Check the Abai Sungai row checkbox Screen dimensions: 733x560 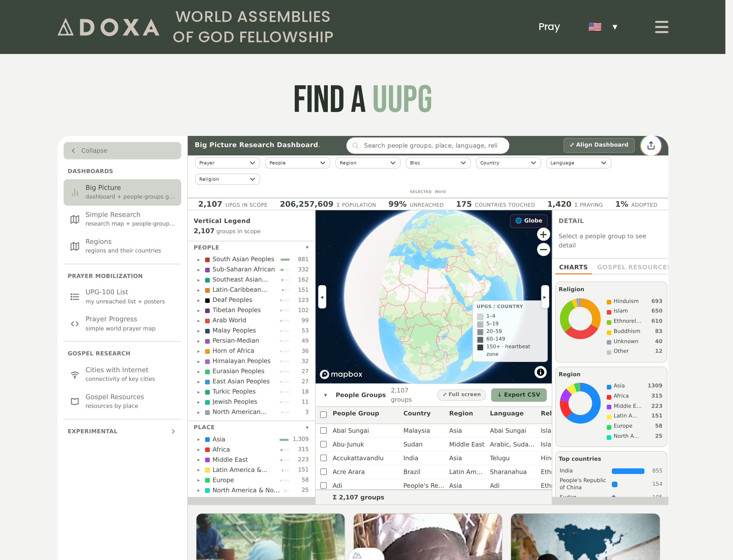(323, 430)
